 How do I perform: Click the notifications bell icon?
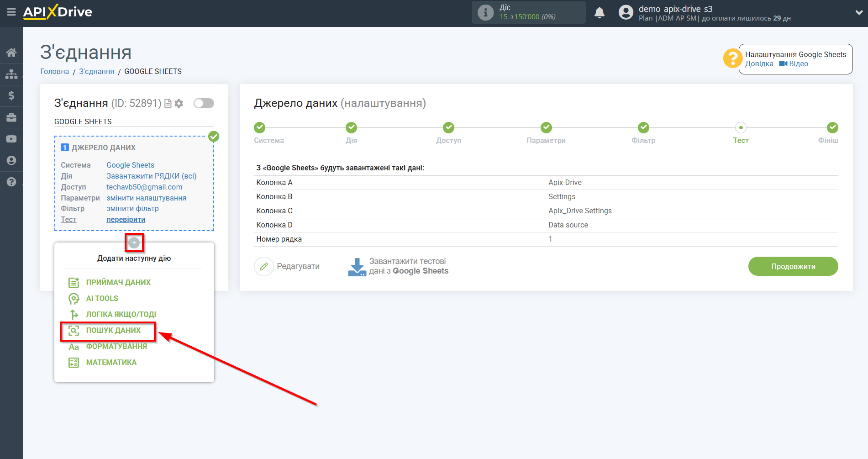point(599,13)
